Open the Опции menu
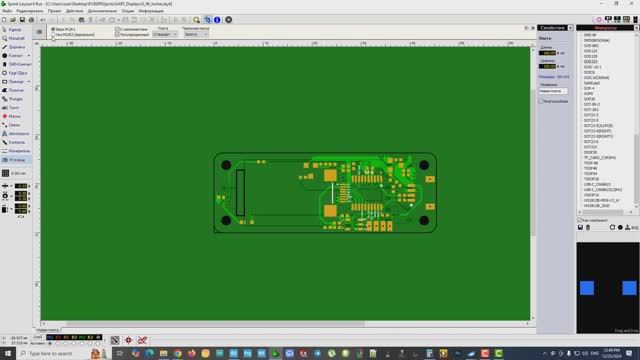The width and height of the screenshot is (640, 360). (x=127, y=11)
